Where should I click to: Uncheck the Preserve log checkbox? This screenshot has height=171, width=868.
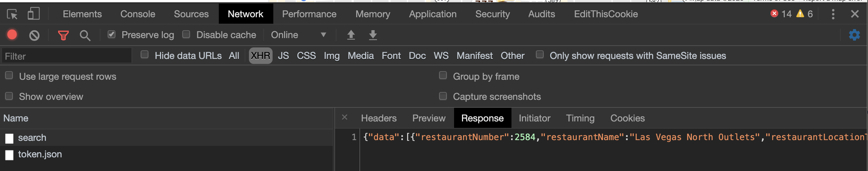coord(112,34)
